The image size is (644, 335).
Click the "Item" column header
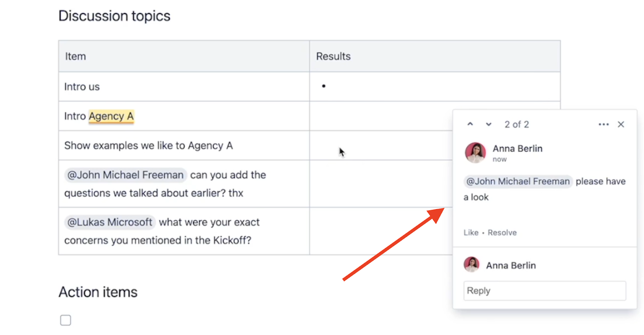click(x=76, y=56)
